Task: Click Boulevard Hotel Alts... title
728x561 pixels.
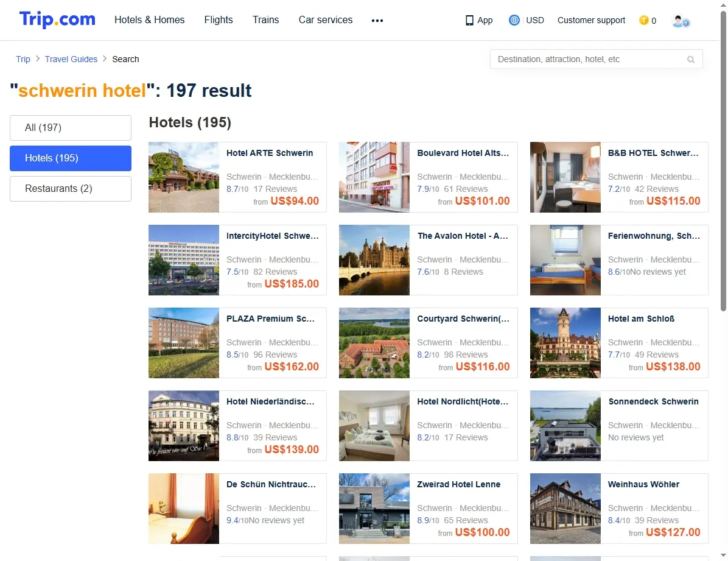Action: 463,153
